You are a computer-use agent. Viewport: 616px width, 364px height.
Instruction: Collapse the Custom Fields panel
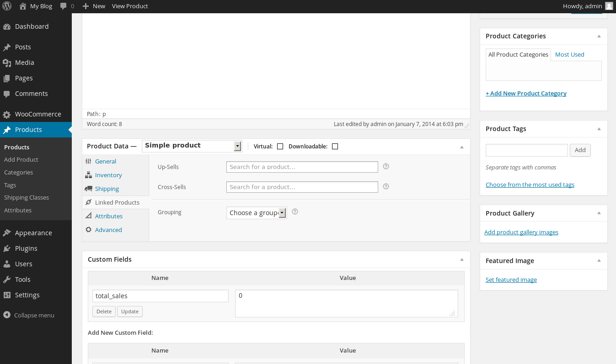click(462, 259)
